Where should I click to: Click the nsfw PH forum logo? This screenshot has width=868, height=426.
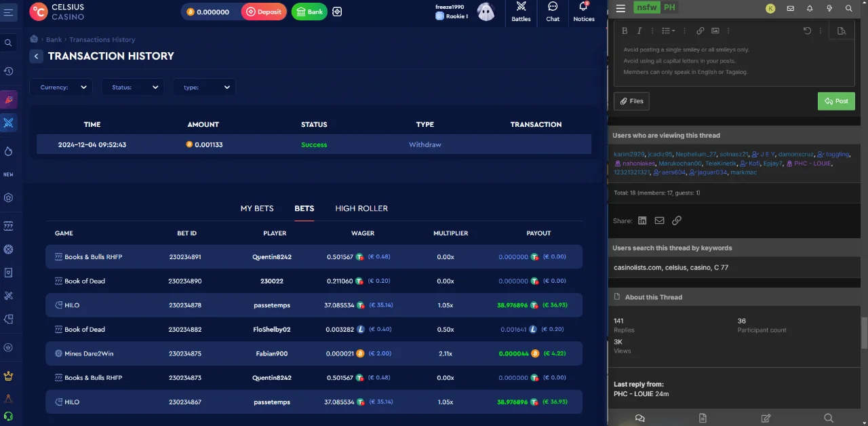pos(656,9)
